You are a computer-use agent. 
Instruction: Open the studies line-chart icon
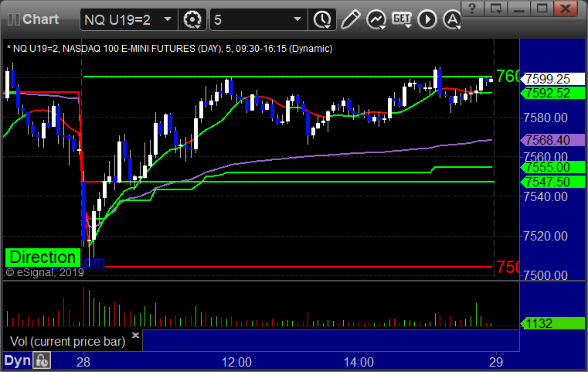[376, 19]
